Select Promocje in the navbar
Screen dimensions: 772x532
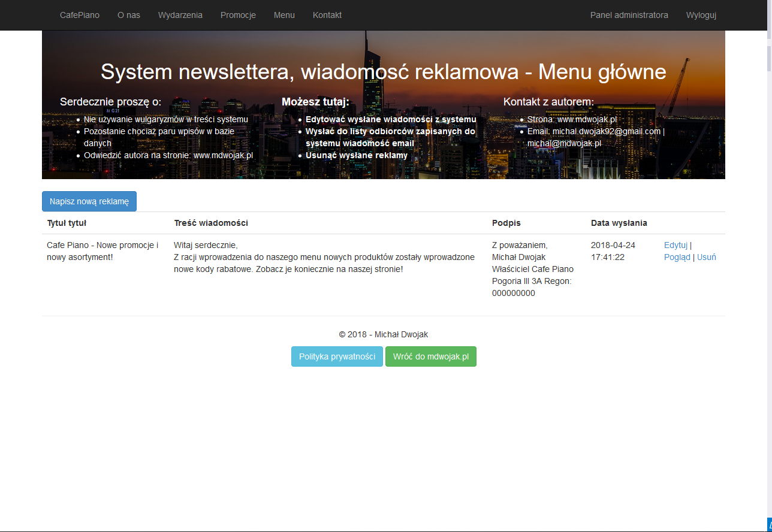click(238, 15)
